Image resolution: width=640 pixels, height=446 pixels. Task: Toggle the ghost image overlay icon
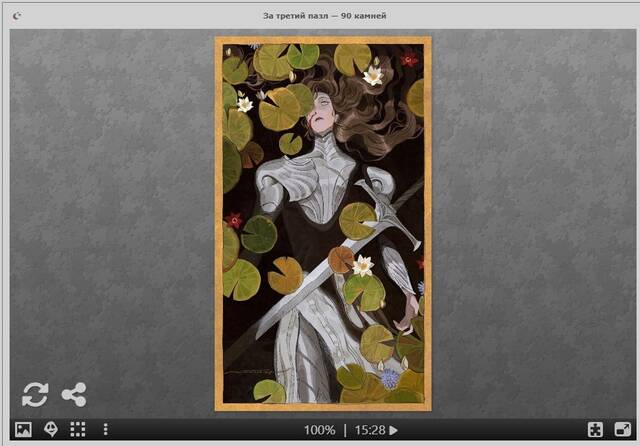point(50,430)
